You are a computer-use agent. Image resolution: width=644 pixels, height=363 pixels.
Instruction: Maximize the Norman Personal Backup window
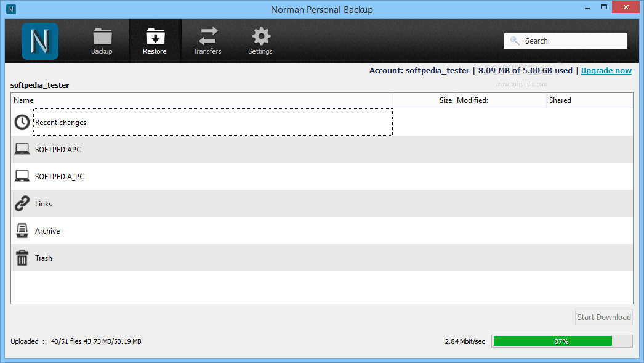click(x=604, y=7)
